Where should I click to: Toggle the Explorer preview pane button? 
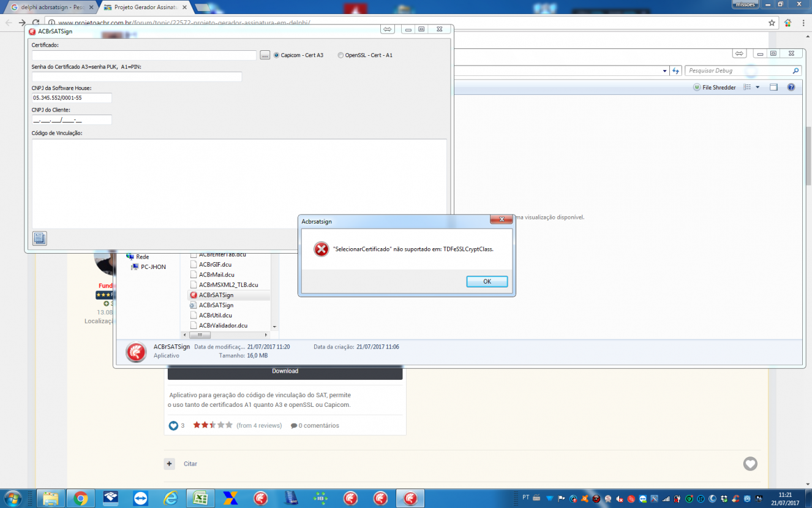(x=773, y=88)
